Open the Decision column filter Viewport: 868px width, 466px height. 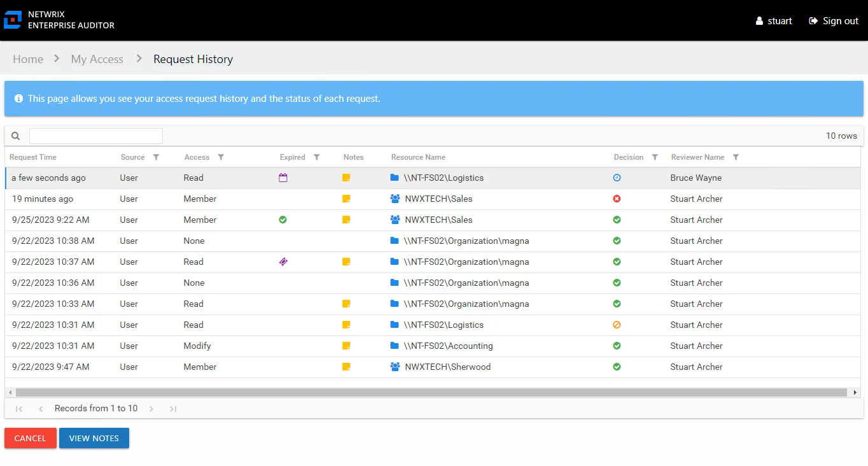coord(654,157)
